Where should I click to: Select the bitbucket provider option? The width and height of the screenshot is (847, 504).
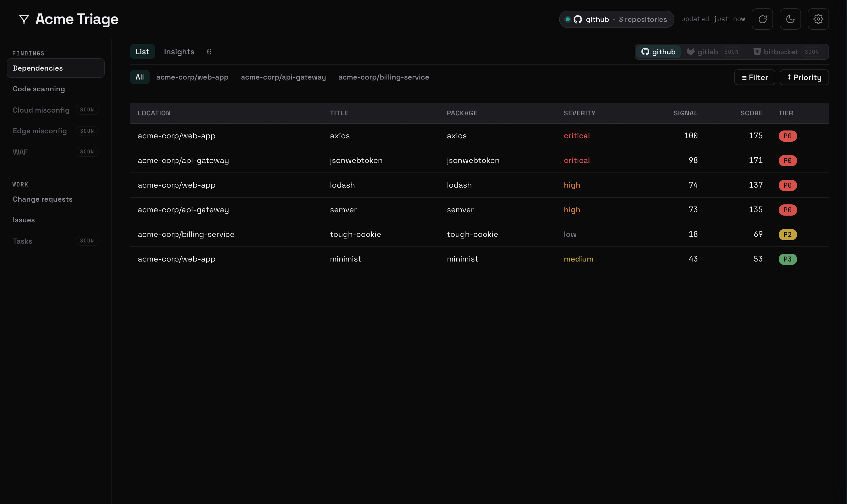pos(788,52)
